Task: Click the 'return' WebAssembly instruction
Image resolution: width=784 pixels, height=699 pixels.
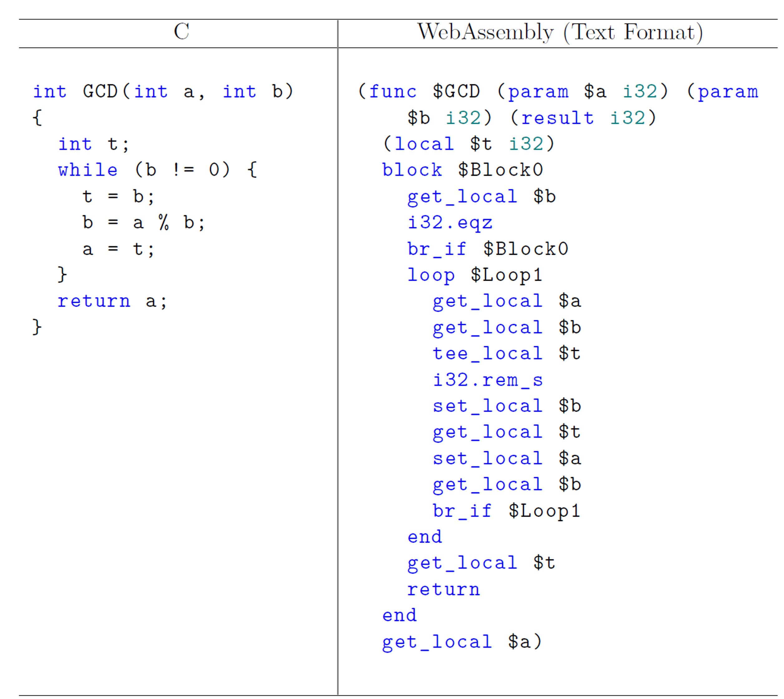Action: pyautogui.click(x=443, y=590)
